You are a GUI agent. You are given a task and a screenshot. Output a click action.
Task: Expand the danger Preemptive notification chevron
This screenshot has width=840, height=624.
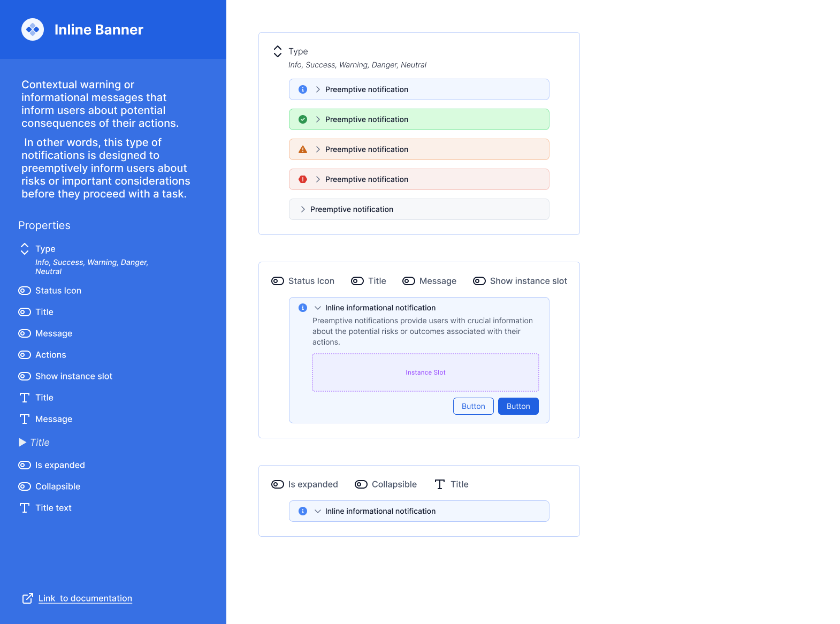(318, 179)
